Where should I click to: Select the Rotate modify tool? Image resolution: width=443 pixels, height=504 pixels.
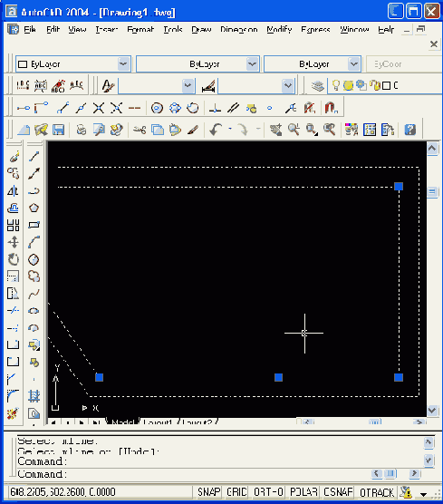pyautogui.click(x=14, y=259)
